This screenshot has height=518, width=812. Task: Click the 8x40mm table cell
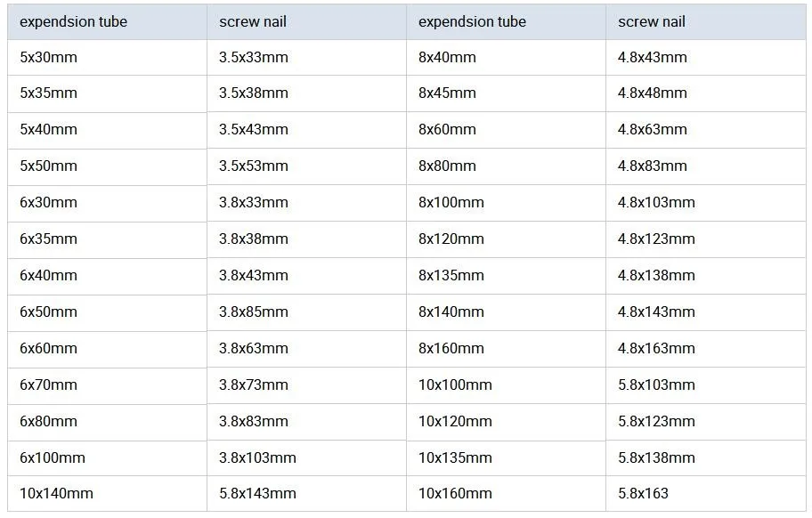[x=447, y=57]
